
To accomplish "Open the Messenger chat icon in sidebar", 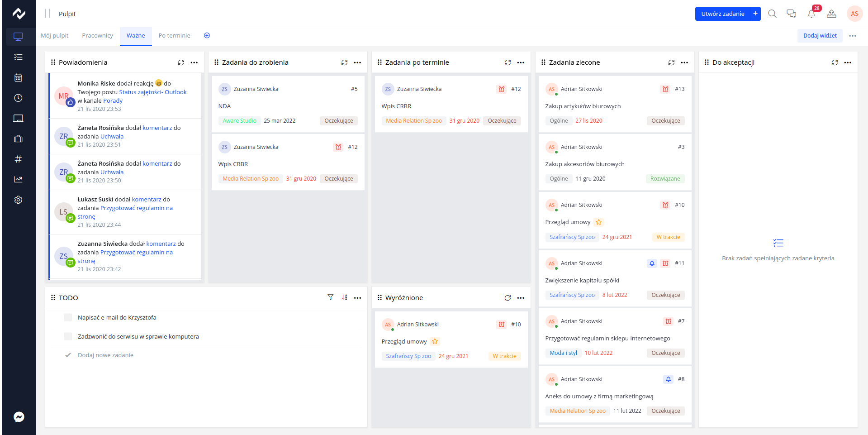I will pos(19,417).
